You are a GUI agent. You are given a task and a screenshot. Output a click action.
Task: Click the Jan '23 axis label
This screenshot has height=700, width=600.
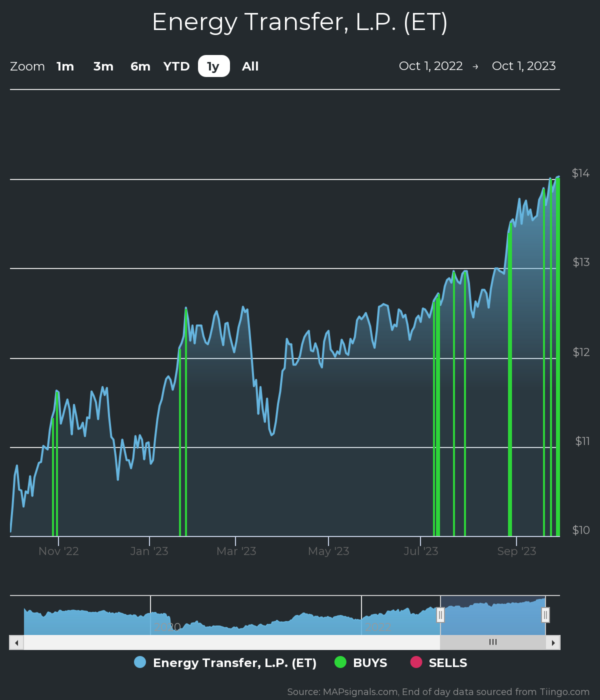point(149,551)
